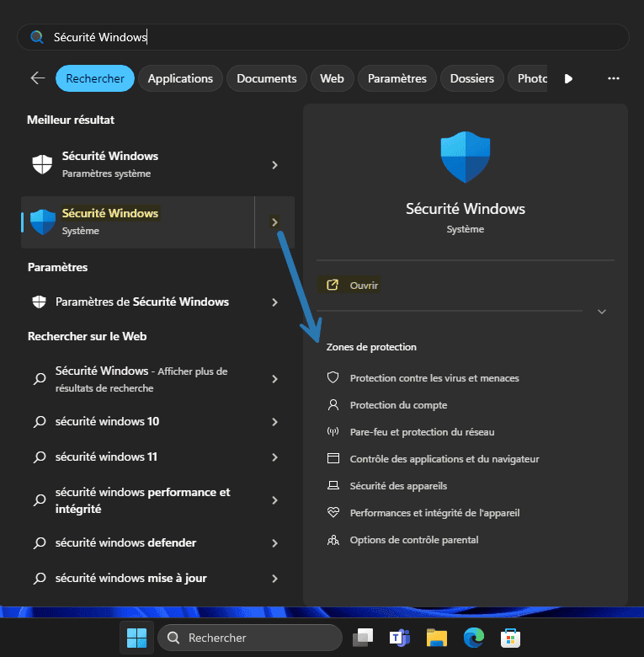Click the filter tabs scroll-right arrow
Viewport: 644px width, 657px height.
point(568,78)
